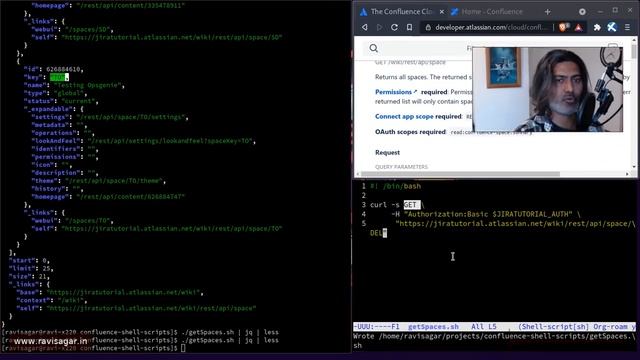Reload the developer.atlassian.com page
640x360 pixels.
pos(394,27)
